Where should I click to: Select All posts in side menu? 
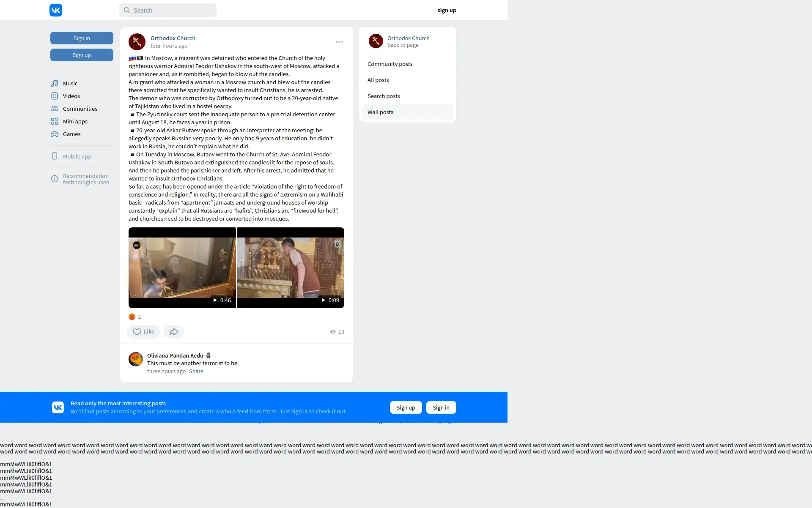tap(378, 80)
